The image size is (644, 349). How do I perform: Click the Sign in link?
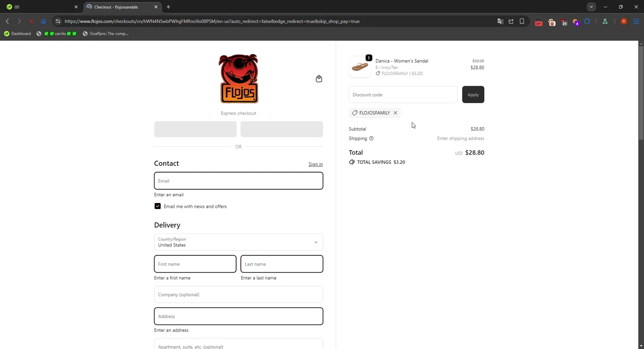tap(316, 164)
